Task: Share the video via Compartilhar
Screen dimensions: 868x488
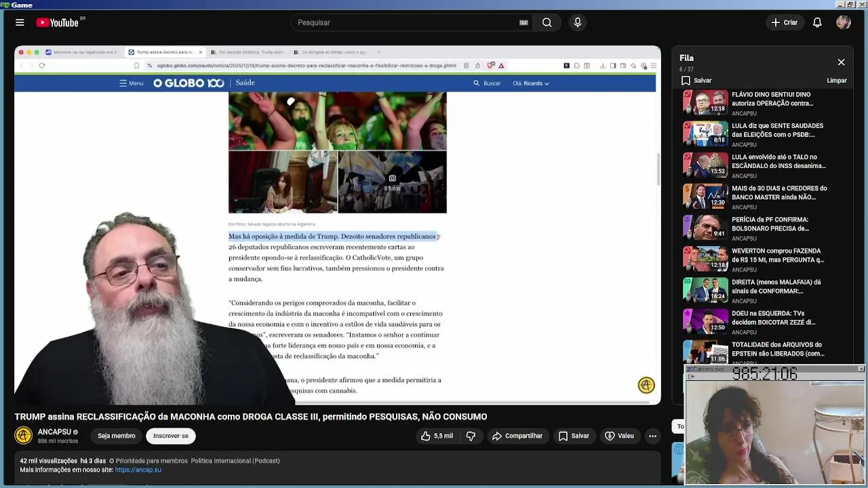Action: click(517, 436)
